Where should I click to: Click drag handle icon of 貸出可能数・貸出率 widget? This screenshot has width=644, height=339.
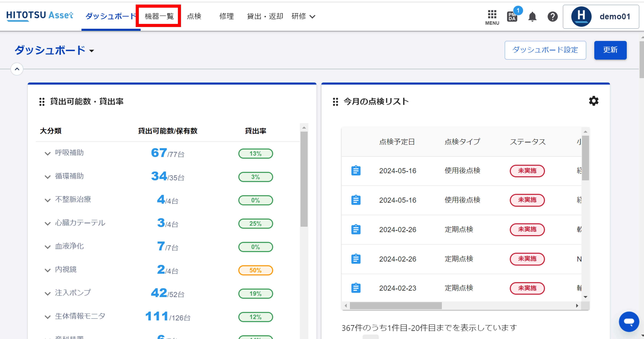click(x=42, y=102)
